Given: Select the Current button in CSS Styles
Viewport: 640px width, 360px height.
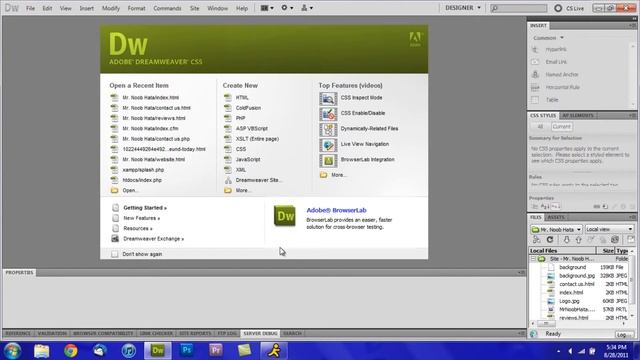Looking at the screenshot, I should click(x=562, y=127).
